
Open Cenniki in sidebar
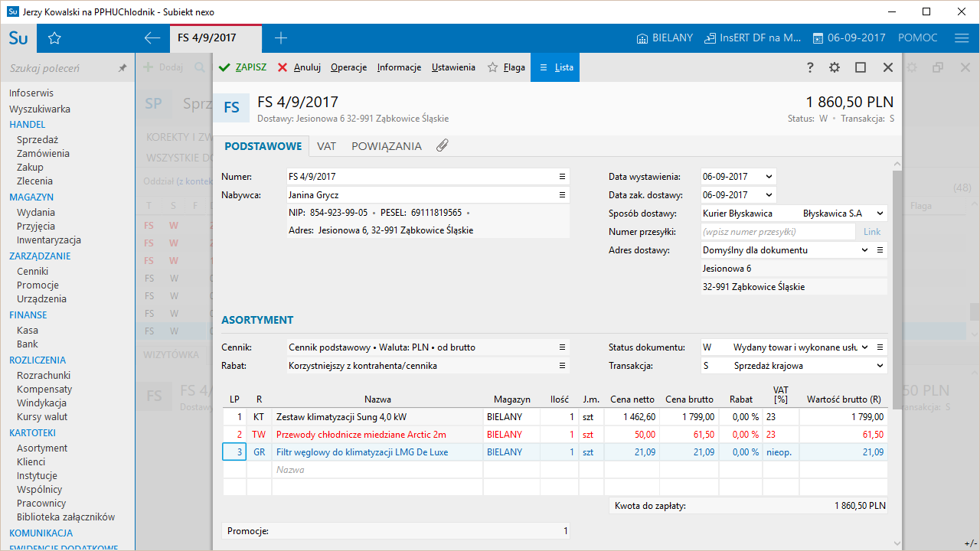[x=32, y=271]
